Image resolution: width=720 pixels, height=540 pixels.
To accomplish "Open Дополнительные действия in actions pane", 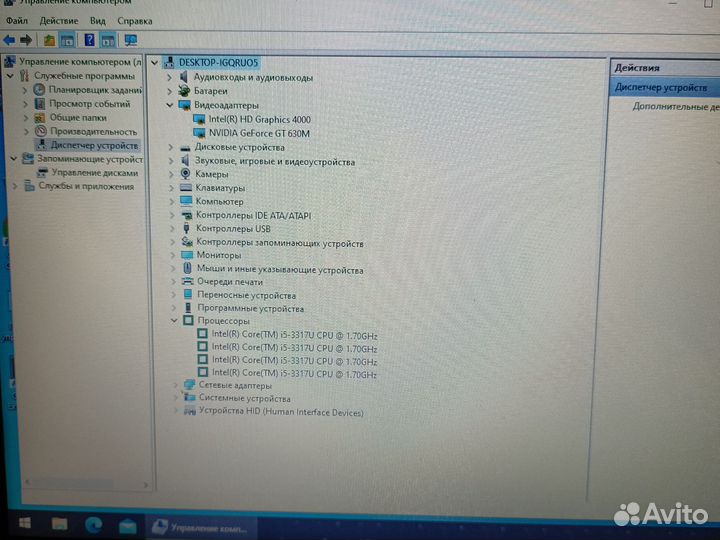I will pos(676,107).
